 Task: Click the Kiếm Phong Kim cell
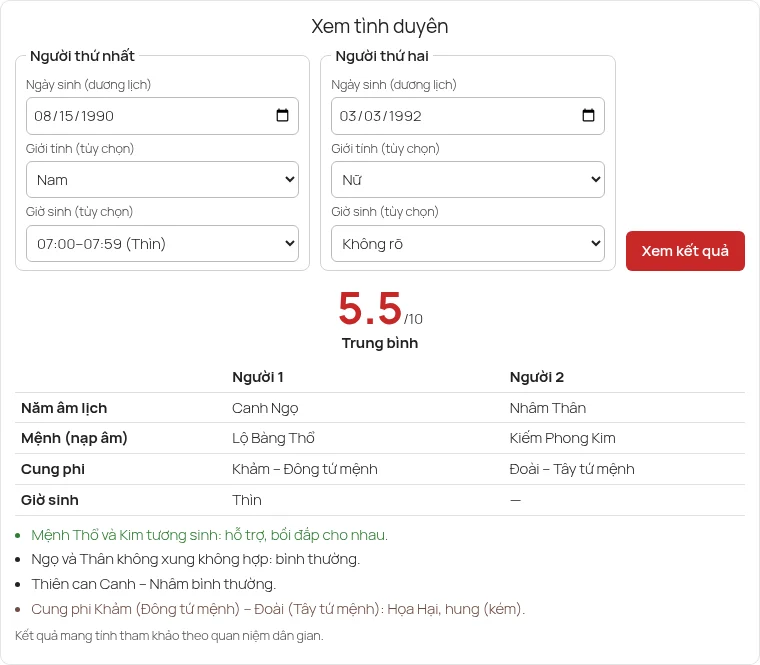tap(562, 438)
